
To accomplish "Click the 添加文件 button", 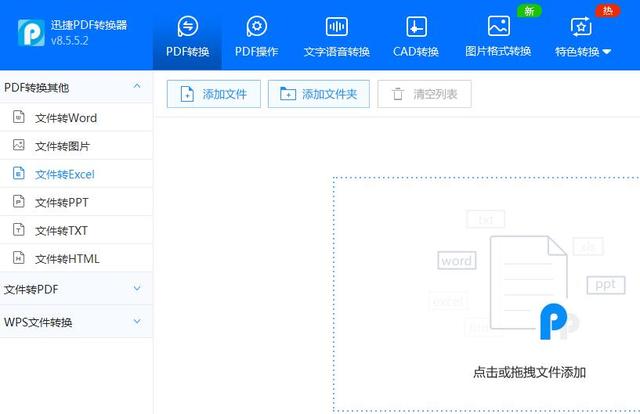I will [x=213, y=94].
